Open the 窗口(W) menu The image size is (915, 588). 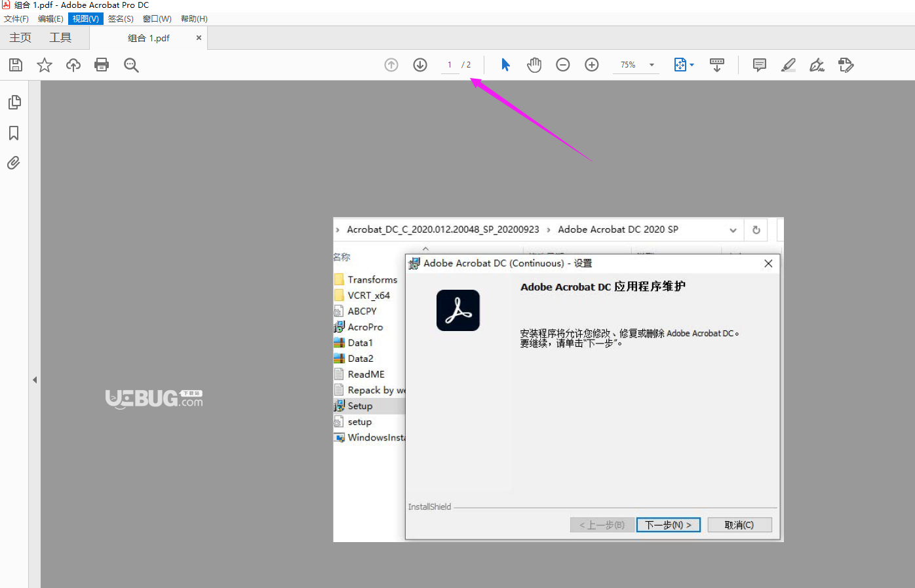[157, 19]
